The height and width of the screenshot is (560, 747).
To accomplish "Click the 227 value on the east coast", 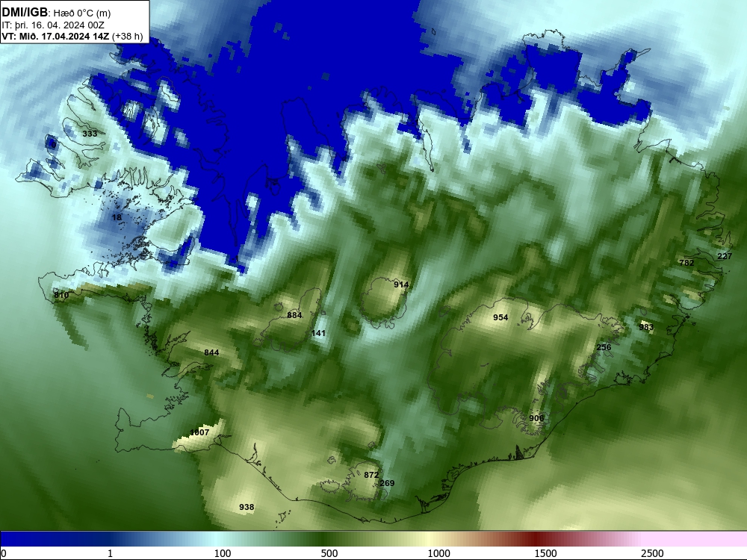I will 725,256.
